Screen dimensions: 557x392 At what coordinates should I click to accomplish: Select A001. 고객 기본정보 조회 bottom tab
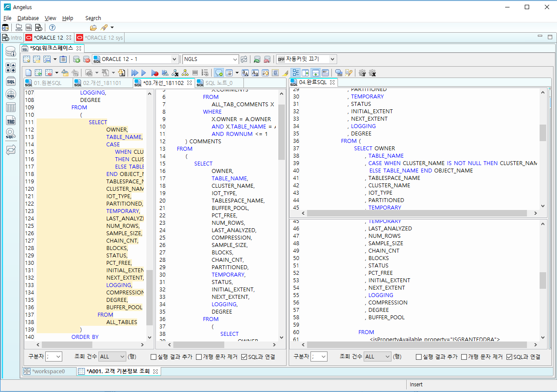118,371
